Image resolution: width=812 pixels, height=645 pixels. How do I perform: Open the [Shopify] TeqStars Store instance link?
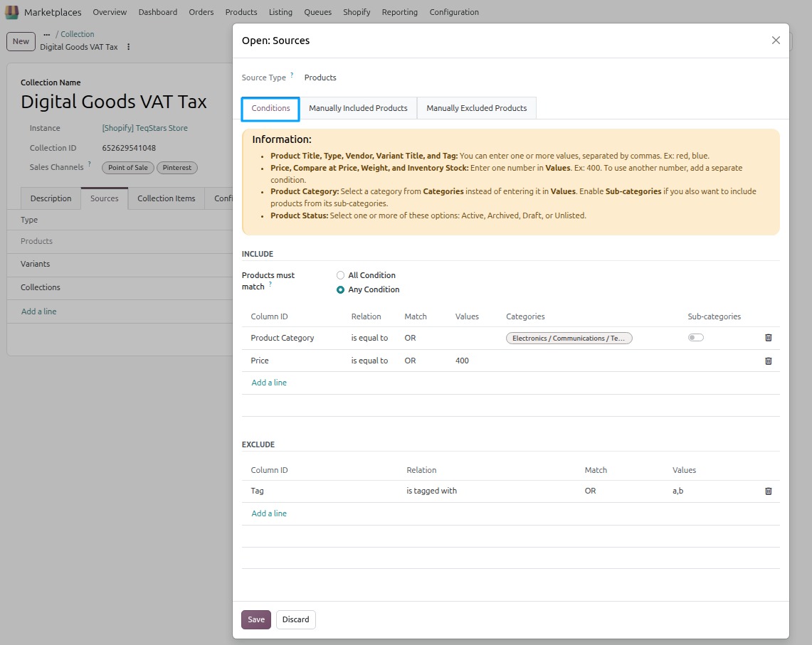(x=144, y=128)
